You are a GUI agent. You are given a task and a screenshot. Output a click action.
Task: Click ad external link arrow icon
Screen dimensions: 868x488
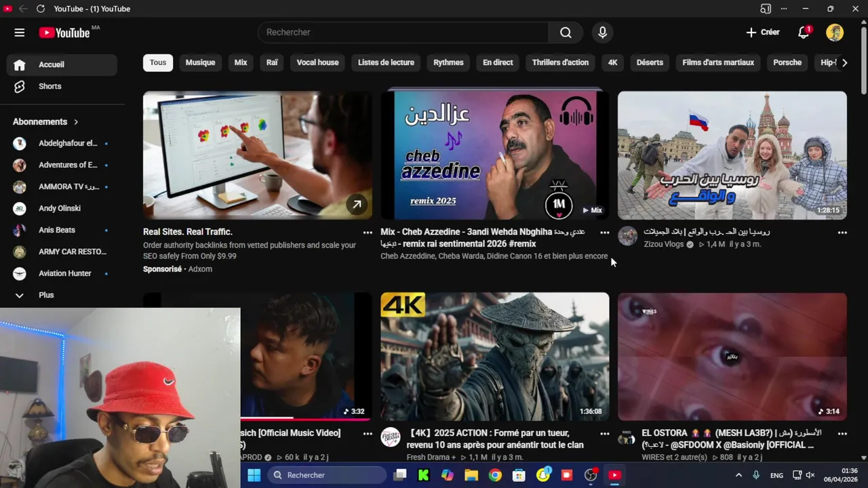point(357,204)
